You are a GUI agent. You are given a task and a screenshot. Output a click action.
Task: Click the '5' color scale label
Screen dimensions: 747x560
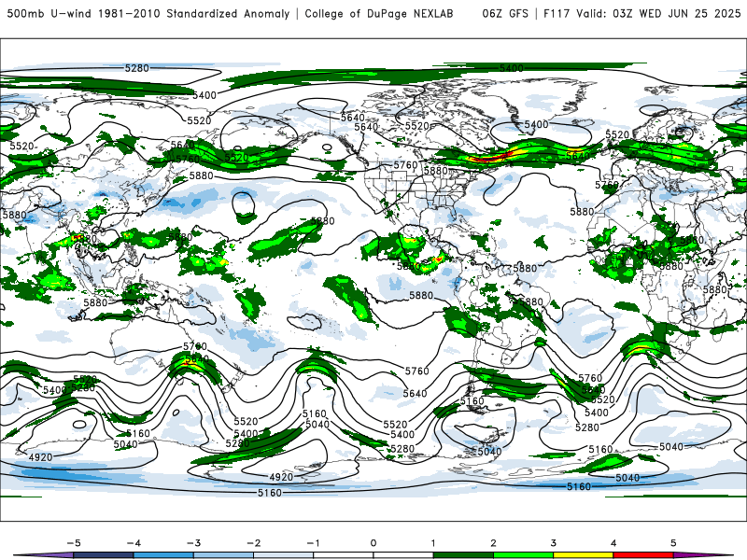pos(673,543)
